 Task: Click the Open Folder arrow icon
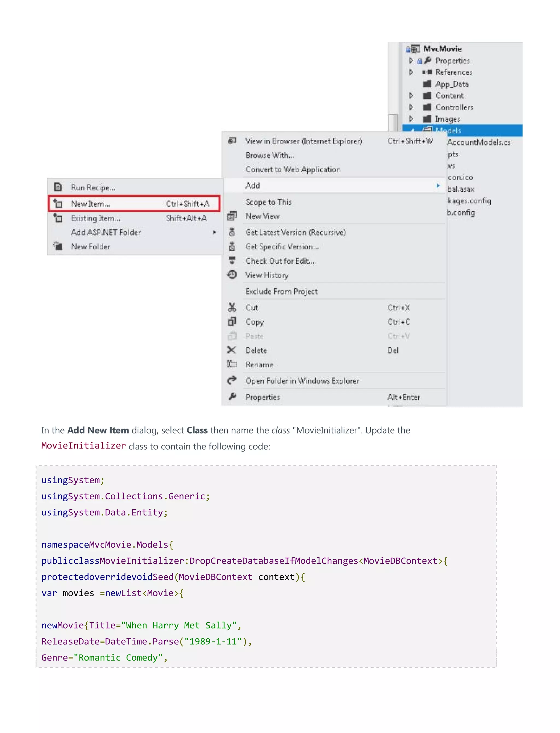[232, 380]
